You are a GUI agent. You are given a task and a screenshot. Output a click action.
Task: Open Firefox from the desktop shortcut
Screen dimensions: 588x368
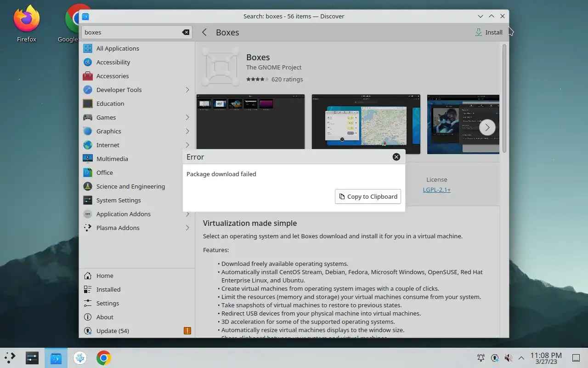[x=27, y=23]
